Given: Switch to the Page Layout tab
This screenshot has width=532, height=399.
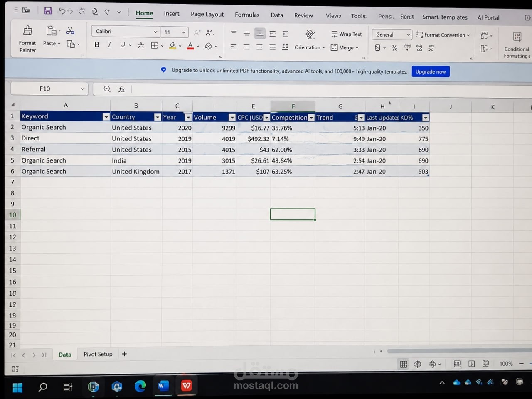Looking at the screenshot, I should [207, 14].
